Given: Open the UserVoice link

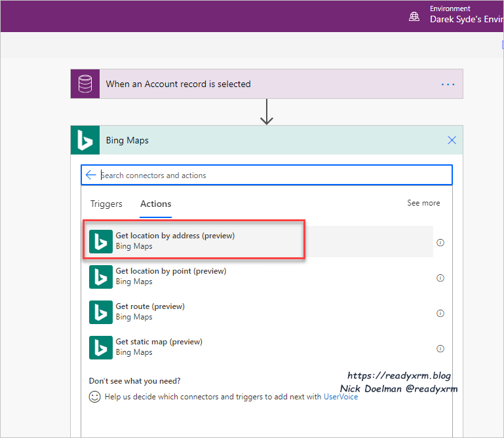Looking at the screenshot, I should click(x=341, y=397).
